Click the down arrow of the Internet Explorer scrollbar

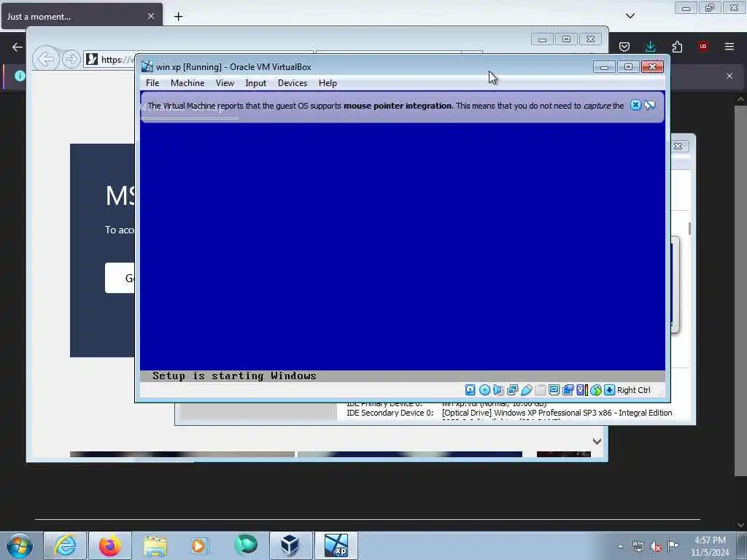point(597,441)
